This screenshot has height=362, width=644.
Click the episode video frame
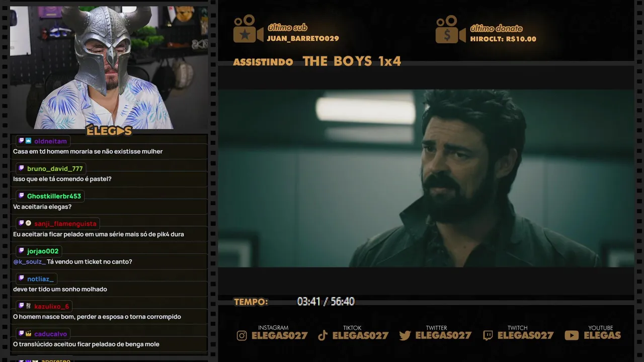click(426, 178)
